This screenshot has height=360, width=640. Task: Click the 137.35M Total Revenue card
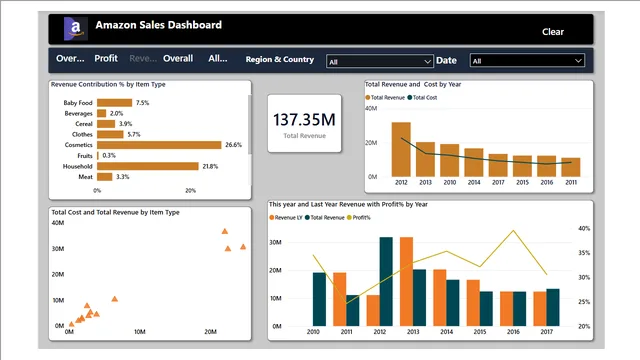[304, 123]
